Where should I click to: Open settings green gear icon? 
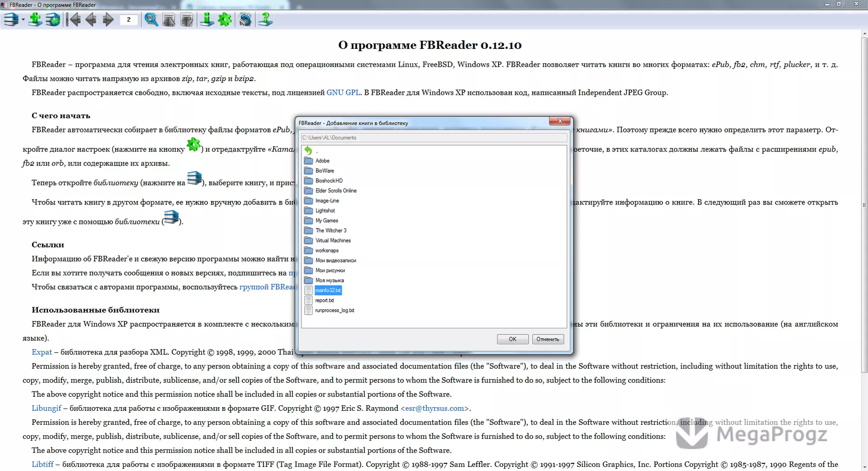[x=225, y=19]
